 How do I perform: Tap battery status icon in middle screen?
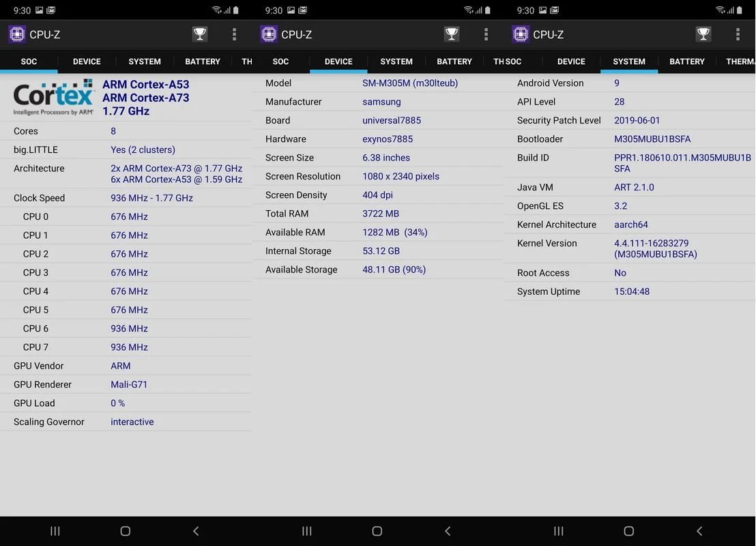487,10
